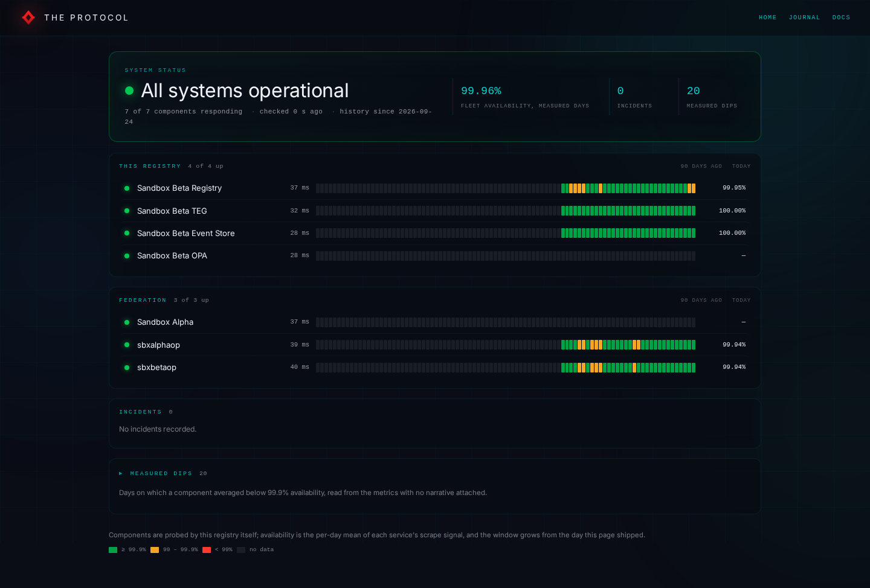Click the 0 incidents counter in status card
Image resolution: width=870 pixels, height=588 pixels.
[620, 91]
